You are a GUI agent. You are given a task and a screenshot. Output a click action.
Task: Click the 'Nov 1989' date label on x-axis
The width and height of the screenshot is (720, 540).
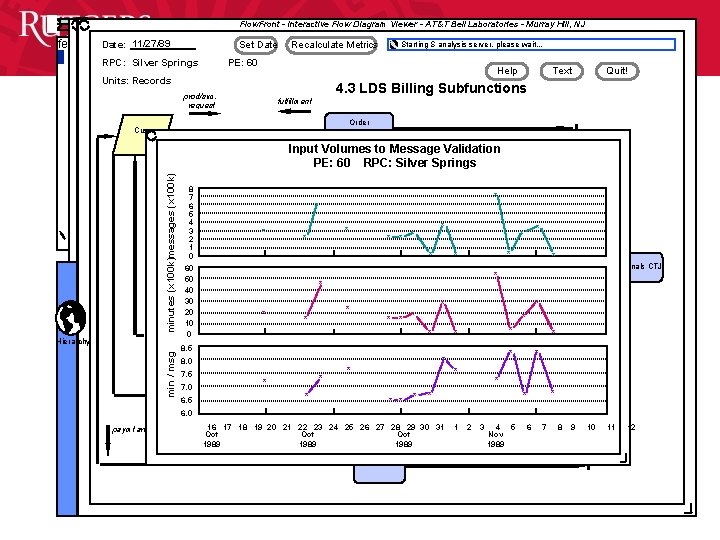[496, 439]
